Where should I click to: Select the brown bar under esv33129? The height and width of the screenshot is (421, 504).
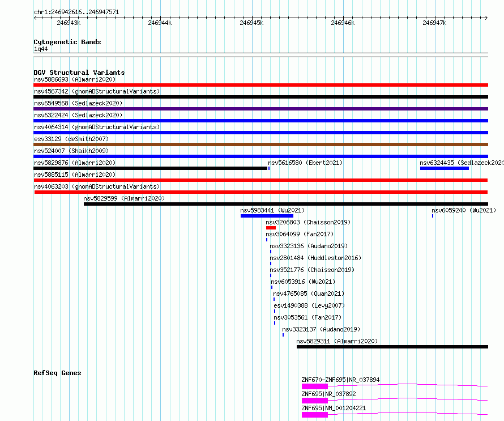tap(260, 144)
